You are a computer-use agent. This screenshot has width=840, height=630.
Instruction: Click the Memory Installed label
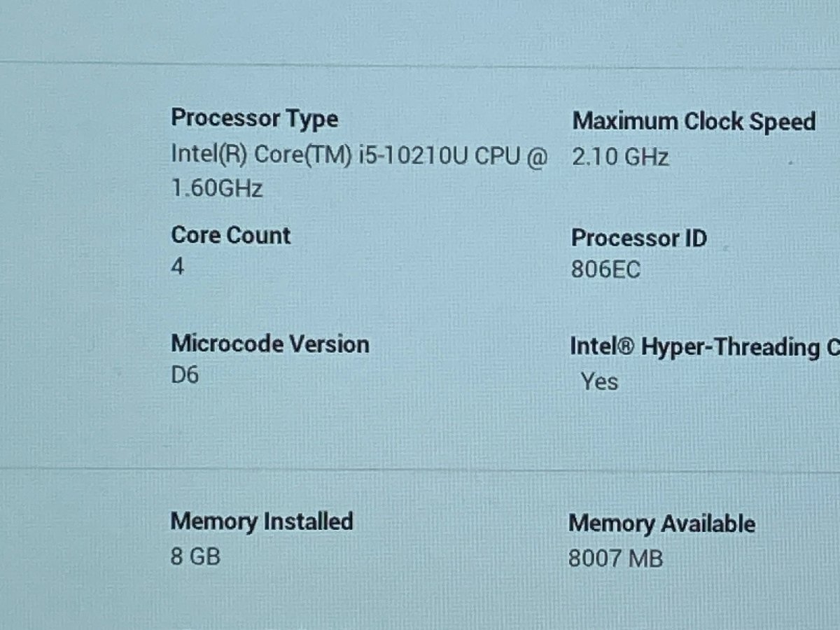pyautogui.click(x=261, y=521)
